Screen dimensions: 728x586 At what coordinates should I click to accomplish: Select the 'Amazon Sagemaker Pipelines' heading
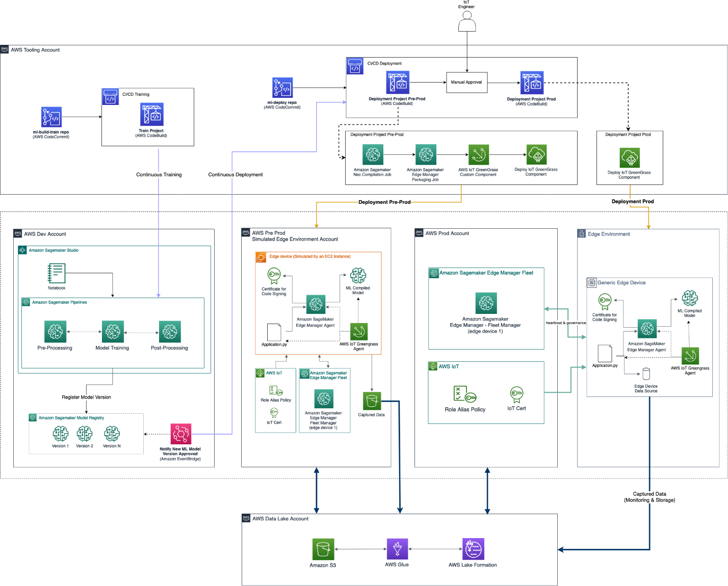tap(60, 303)
